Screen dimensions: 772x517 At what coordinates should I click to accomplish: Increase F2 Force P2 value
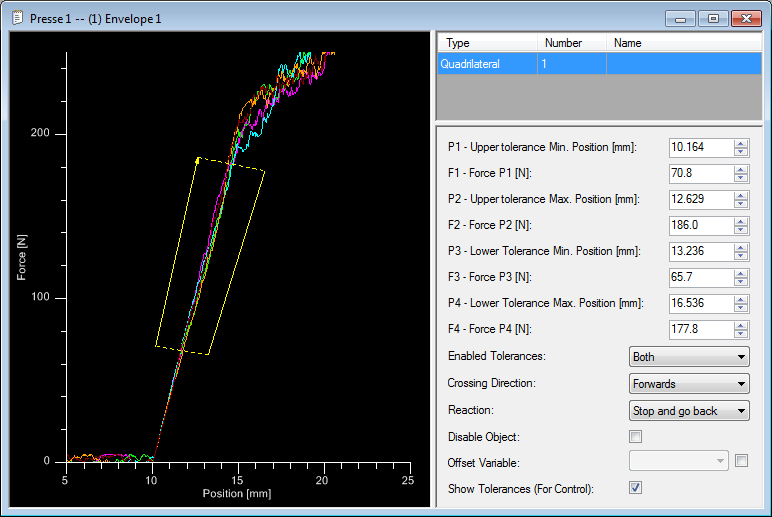pos(740,221)
